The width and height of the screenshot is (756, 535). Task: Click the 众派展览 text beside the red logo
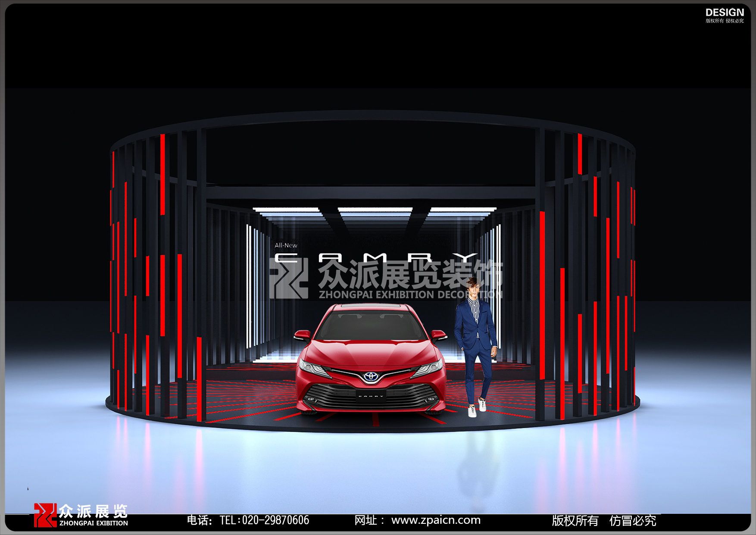(93, 511)
